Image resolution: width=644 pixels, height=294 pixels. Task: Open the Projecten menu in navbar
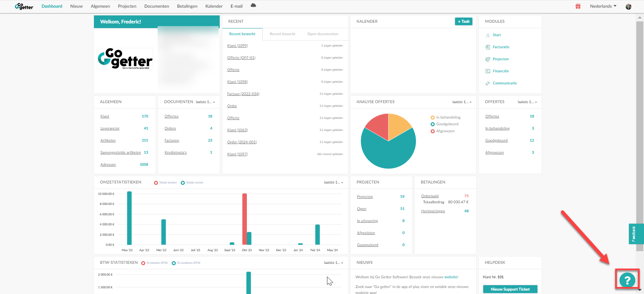(127, 6)
